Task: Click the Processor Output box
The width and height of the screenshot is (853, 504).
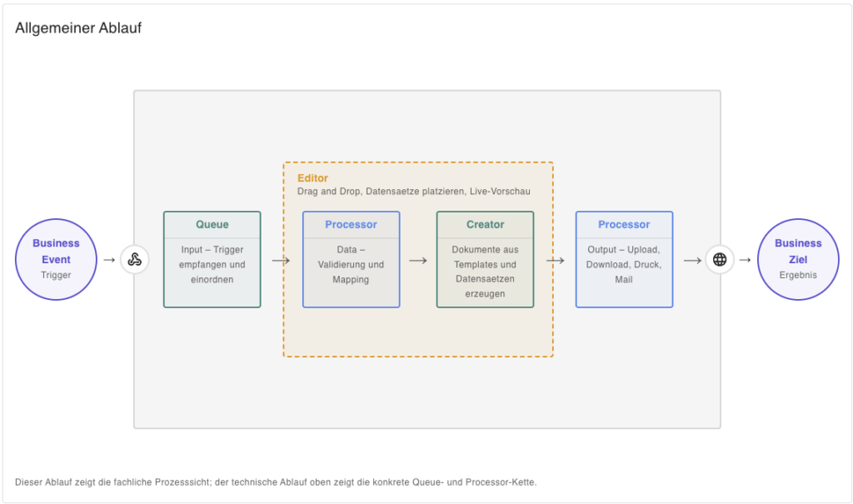Action: [625, 260]
